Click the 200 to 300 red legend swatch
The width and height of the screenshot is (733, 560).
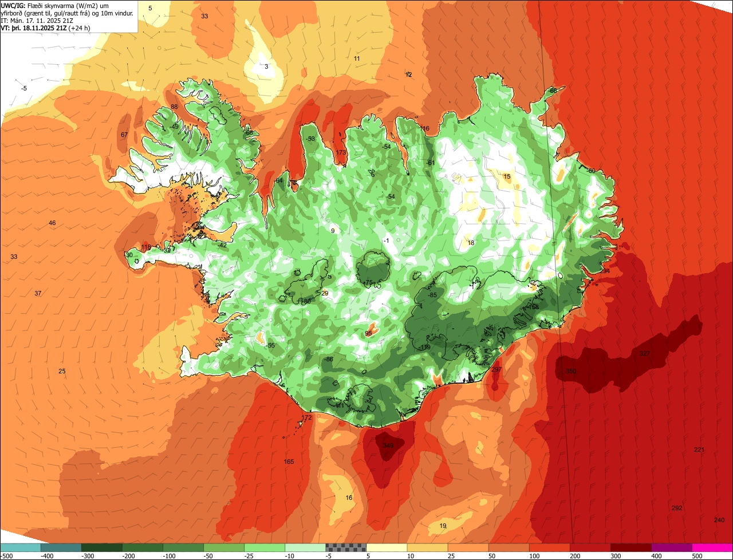click(590, 547)
